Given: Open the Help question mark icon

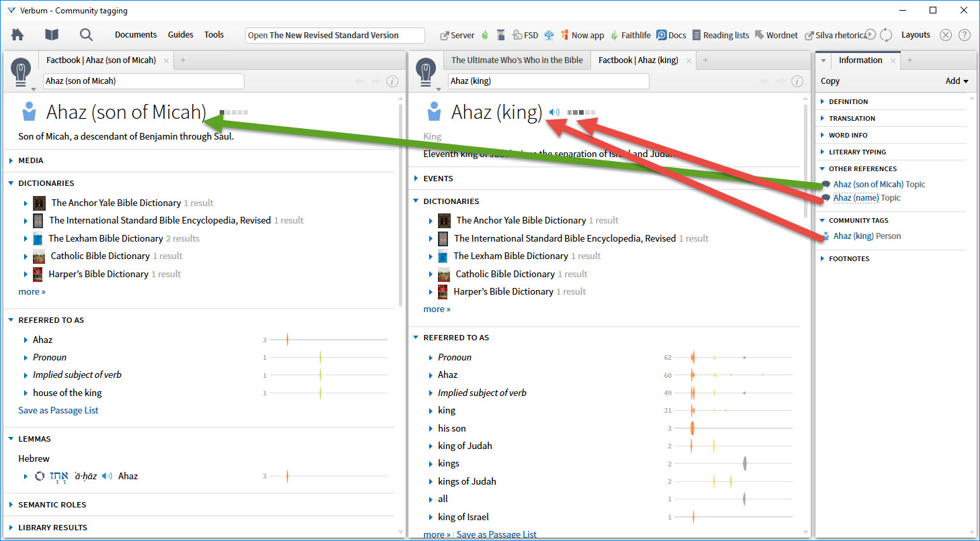Looking at the screenshot, I should [964, 35].
